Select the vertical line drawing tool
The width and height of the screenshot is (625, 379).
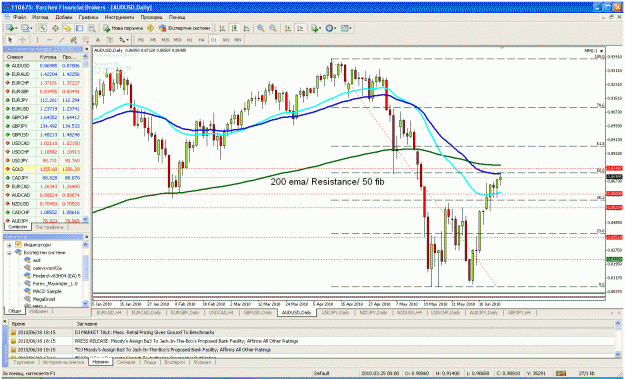point(37,40)
